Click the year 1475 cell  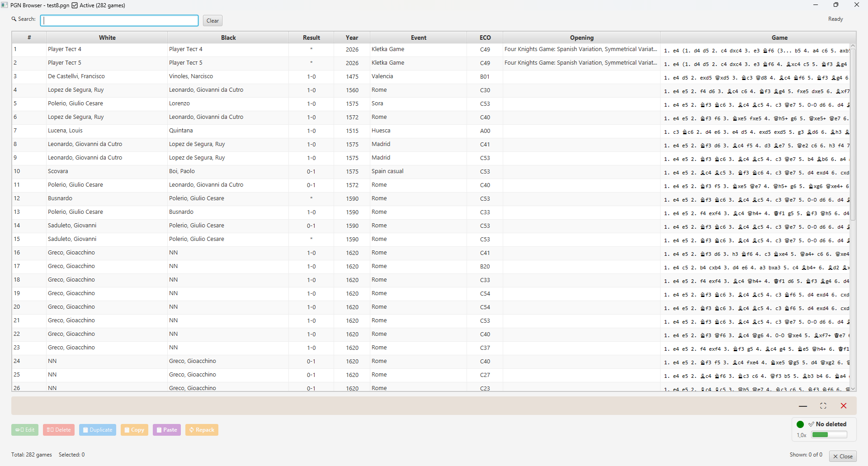point(352,76)
